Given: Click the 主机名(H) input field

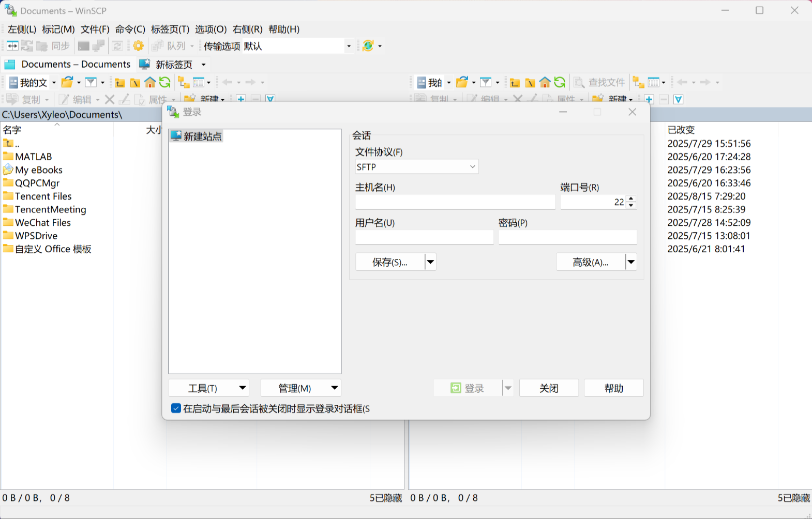Looking at the screenshot, I should pos(455,202).
